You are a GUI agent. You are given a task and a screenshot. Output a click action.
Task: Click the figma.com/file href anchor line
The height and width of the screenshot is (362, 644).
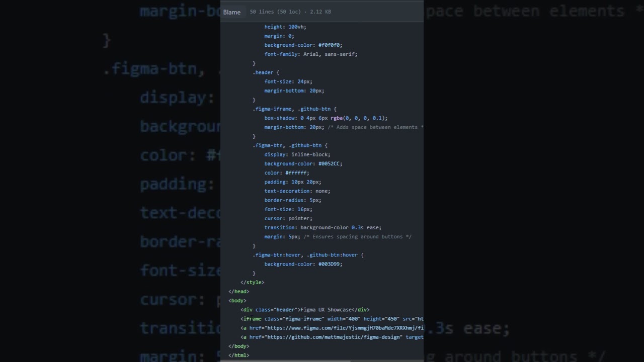pyautogui.click(x=332, y=328)
